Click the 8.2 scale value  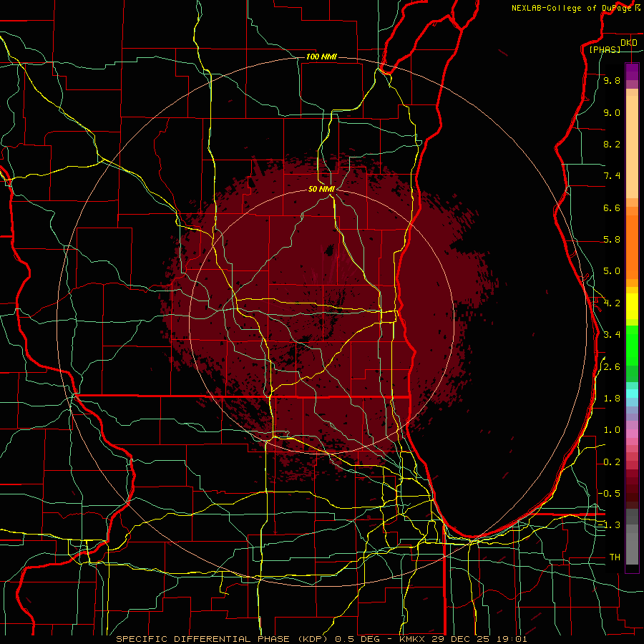(612, 144)
